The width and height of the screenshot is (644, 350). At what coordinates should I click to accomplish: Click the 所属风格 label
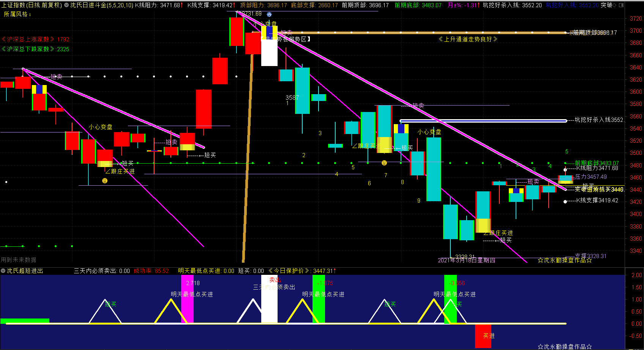[x=17, y=14]
